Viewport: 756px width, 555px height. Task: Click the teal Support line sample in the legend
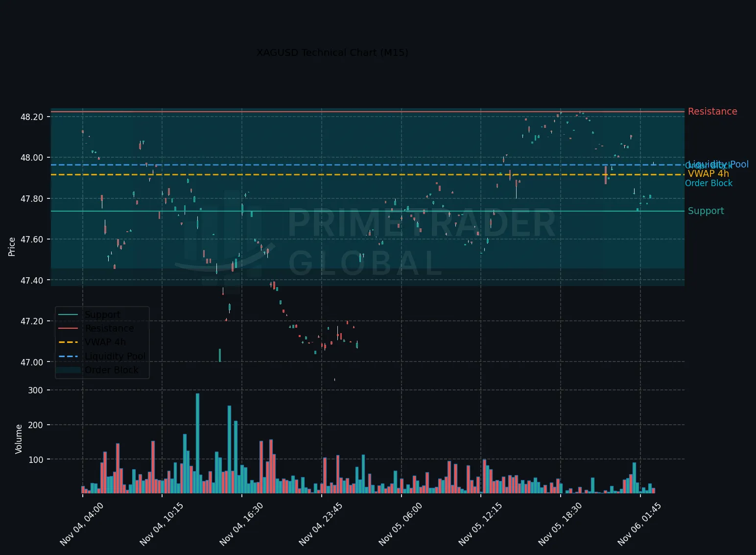68,314
